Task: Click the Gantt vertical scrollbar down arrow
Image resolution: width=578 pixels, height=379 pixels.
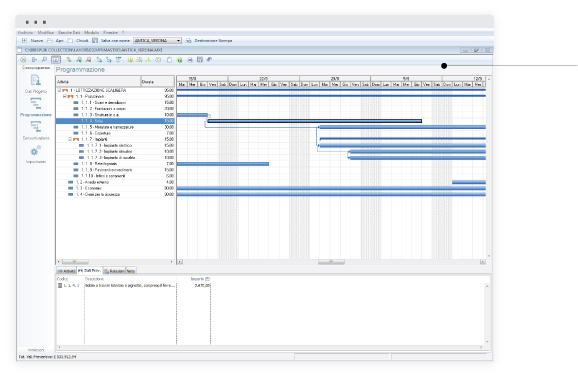Action: [489, 256]
